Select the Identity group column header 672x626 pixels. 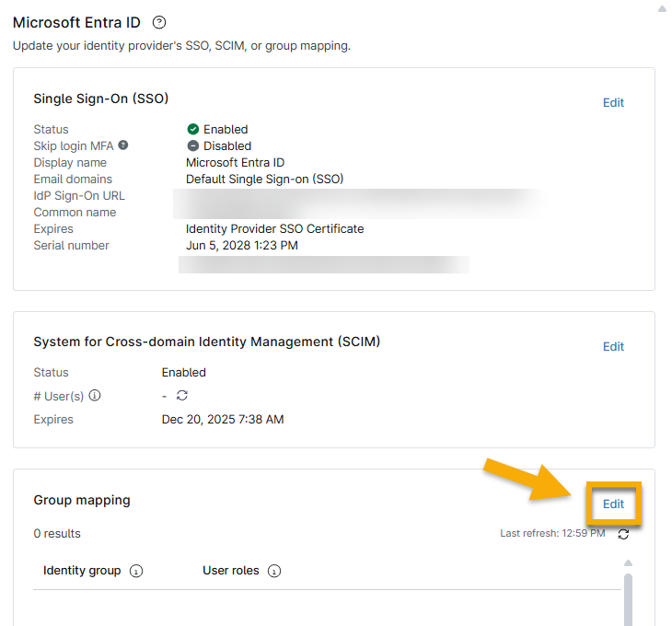click(x=82, y=571)
